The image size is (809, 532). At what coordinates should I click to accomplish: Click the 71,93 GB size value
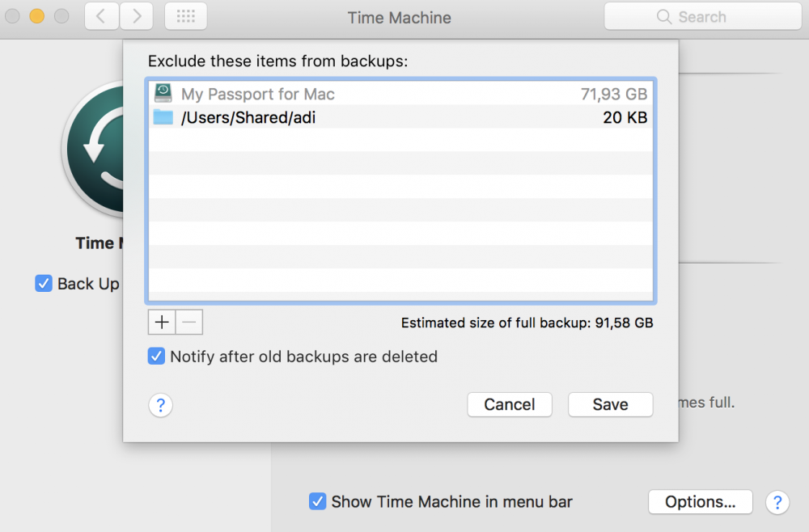point(614,94)
